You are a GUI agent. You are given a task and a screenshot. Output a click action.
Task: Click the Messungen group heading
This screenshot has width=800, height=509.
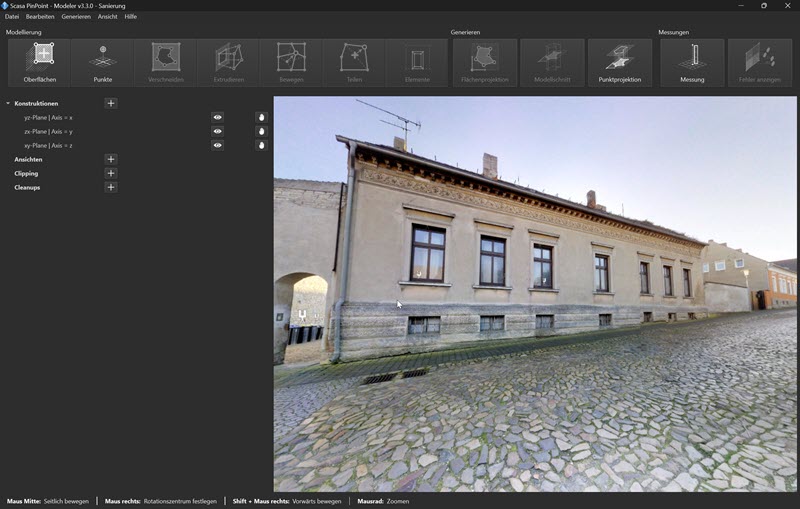pos(673,32)
